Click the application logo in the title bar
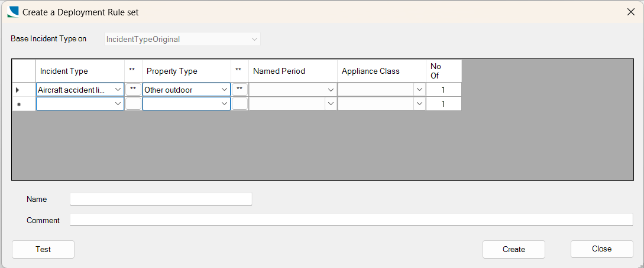 13,12
